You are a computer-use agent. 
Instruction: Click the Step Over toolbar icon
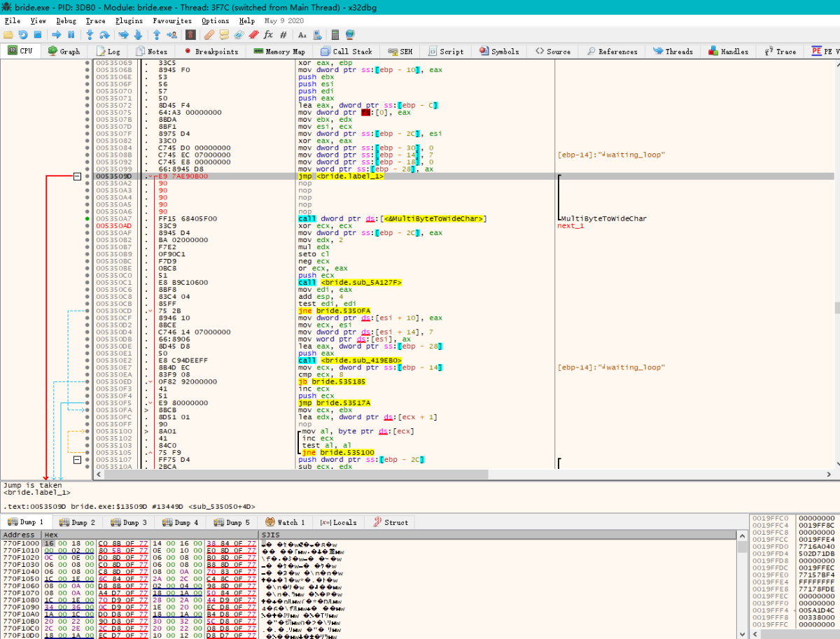(104, 34)
